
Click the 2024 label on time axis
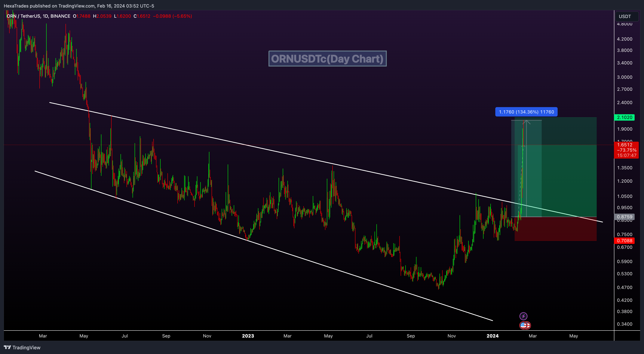(492, 336)
